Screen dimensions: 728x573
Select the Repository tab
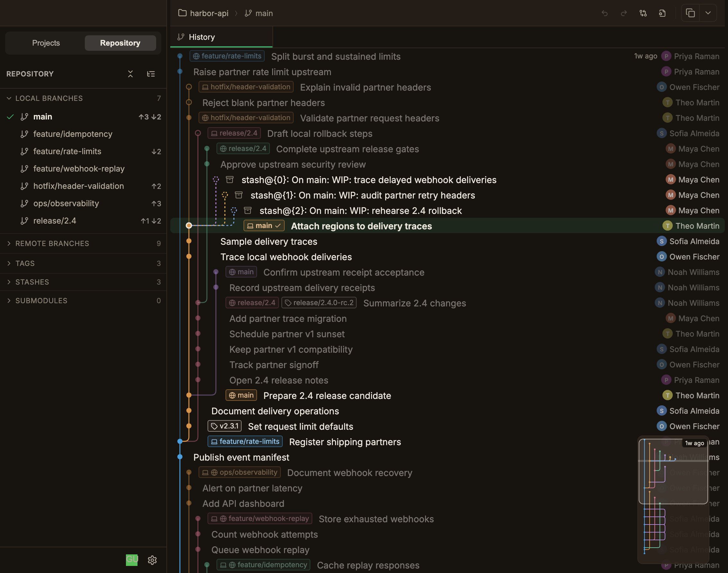pos(120,43)
